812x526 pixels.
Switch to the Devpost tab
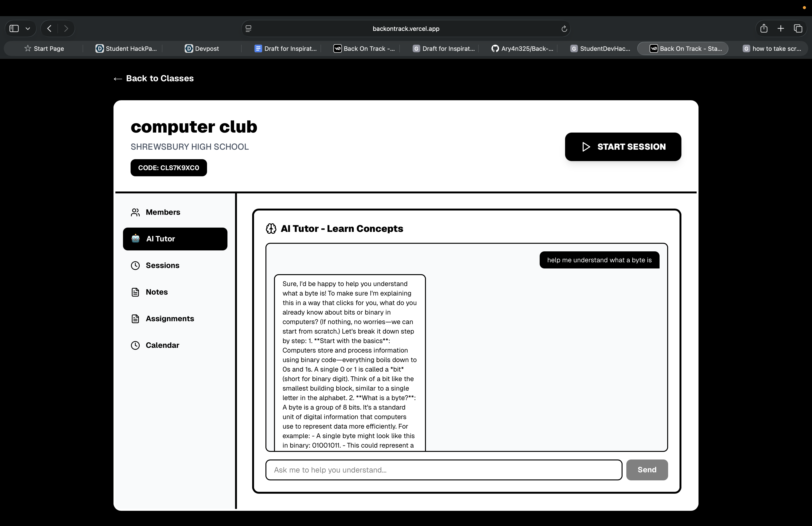pyautogui.click(x=202, y=48)
